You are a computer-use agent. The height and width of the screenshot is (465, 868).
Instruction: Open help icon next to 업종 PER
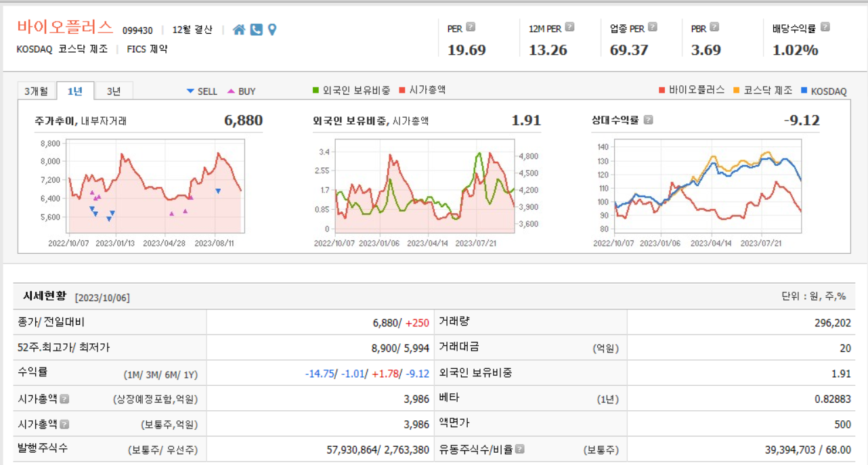coord(652,28)
